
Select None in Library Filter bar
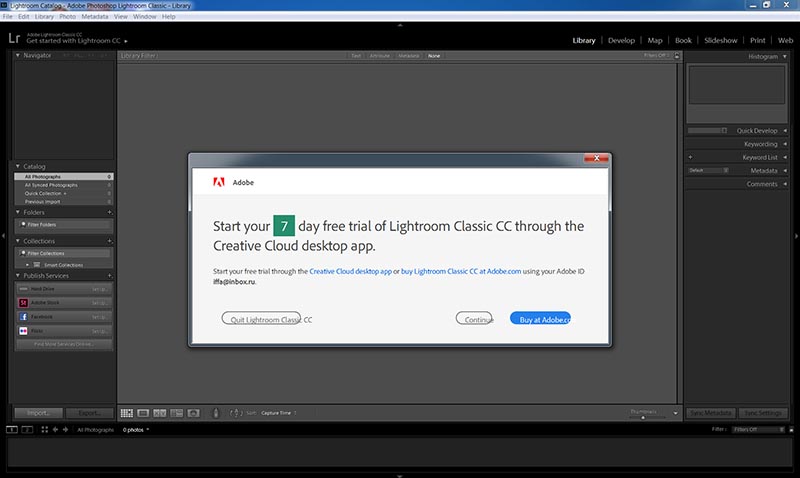434,56
